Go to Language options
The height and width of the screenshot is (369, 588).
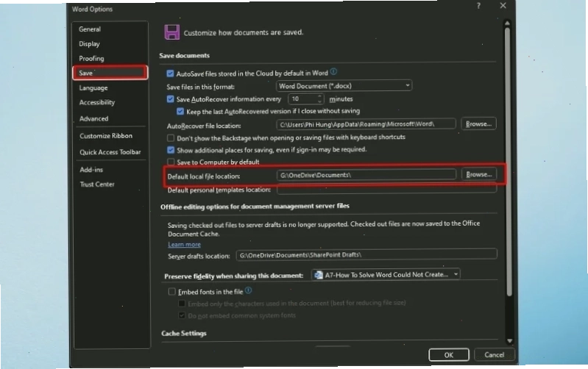click(93, 88)
